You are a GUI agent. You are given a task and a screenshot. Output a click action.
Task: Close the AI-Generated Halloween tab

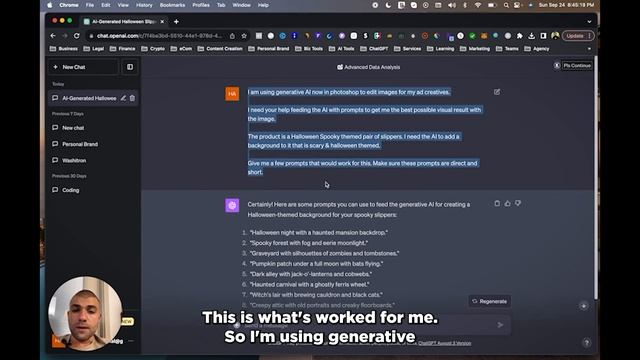(x=162, y=22)
